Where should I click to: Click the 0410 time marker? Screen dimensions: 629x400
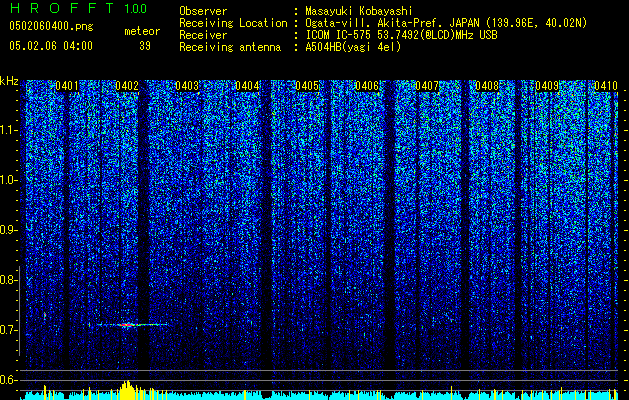[x=606, y=86]
